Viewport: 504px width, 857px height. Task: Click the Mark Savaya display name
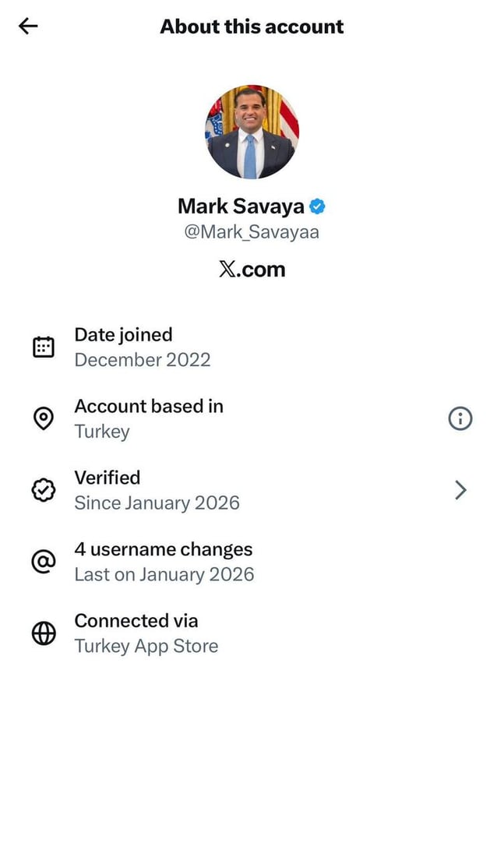click(241, 206)
